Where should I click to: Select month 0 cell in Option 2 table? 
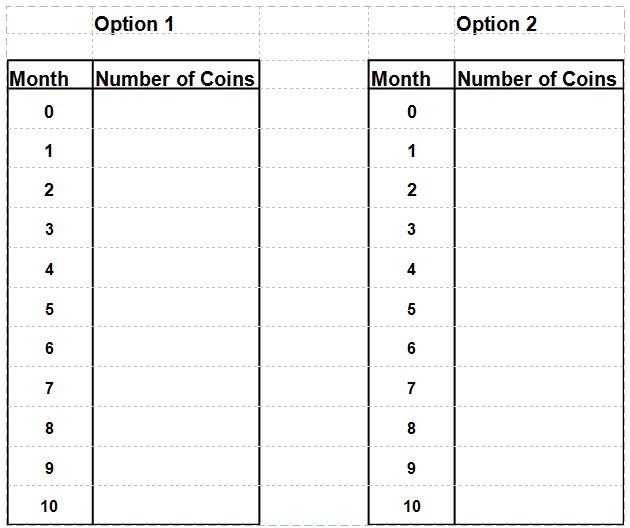(411, 112)
